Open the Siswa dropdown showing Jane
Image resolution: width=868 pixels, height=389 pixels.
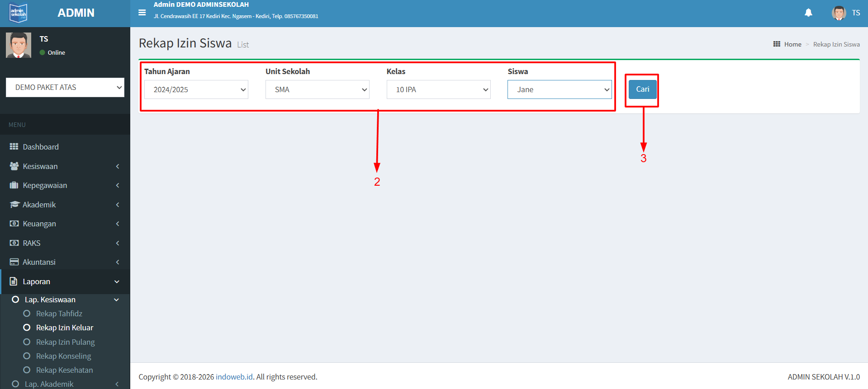(x=559, y=89)
